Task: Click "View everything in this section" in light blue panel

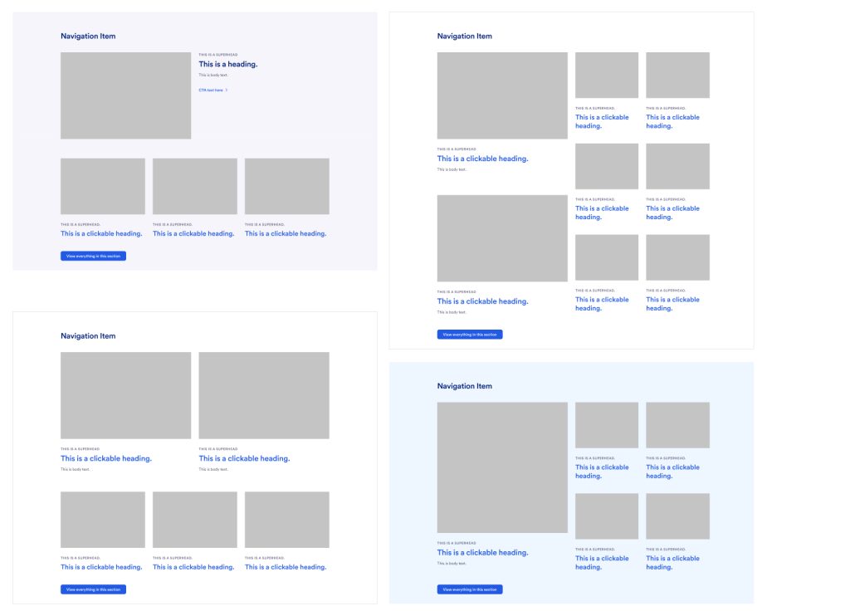Action: pyautogui.click(x=470, y=589)
